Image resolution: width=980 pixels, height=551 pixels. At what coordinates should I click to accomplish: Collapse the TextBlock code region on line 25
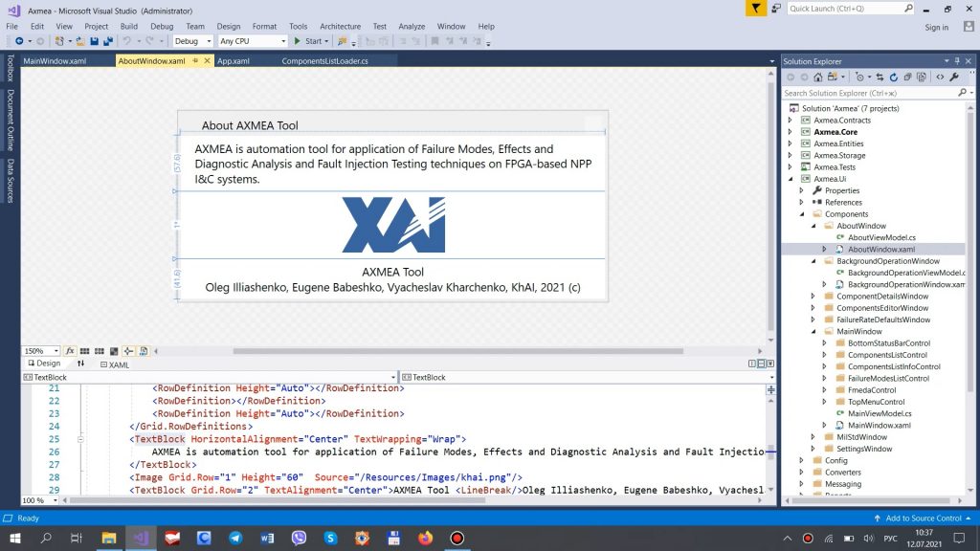pyautogui.click(x=80, y=439)
